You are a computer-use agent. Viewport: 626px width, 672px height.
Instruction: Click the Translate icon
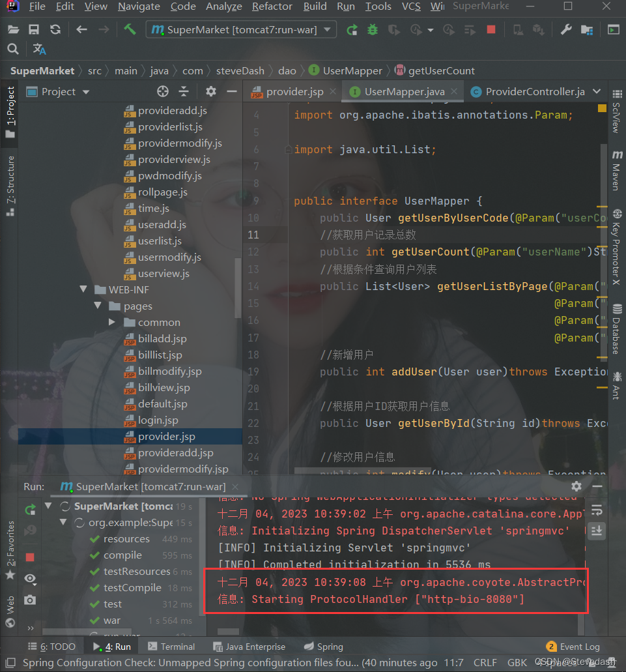coord(39,50)
